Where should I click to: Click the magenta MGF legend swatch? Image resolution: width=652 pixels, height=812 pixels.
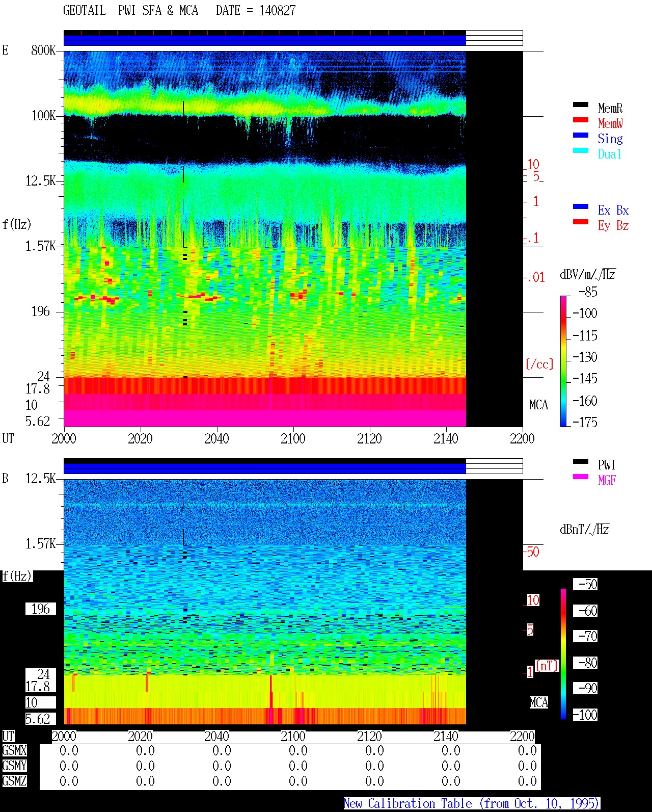tap(581, 477)
